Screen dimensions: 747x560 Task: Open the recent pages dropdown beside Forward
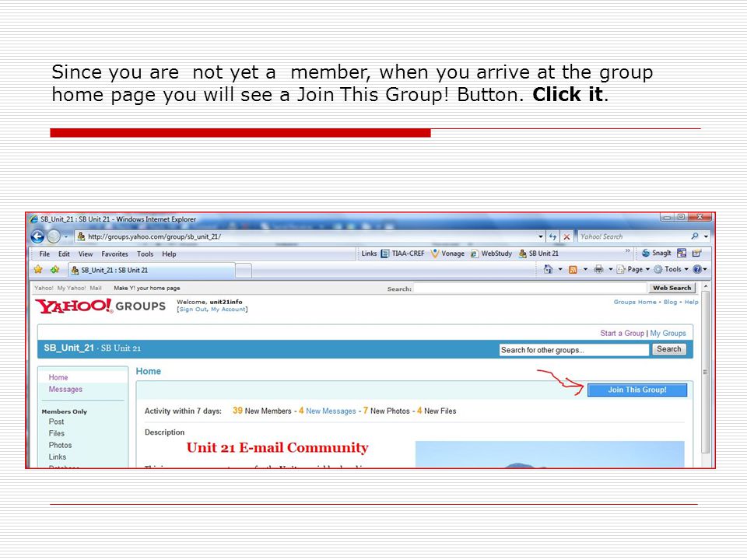65,236
